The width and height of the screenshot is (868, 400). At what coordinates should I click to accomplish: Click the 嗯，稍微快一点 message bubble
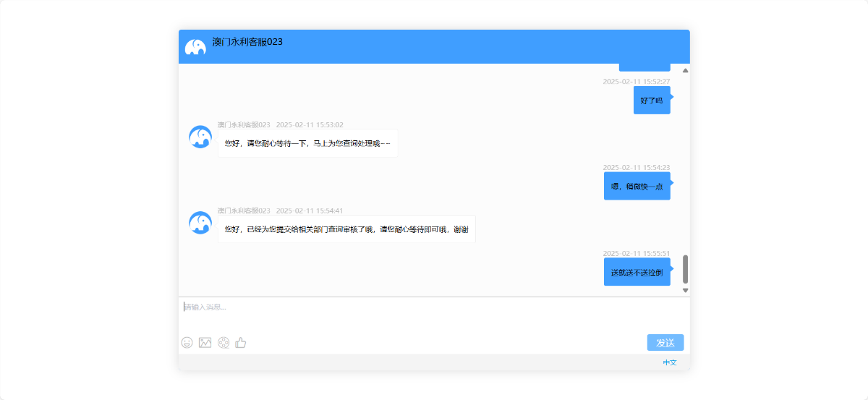pos(637,186)
